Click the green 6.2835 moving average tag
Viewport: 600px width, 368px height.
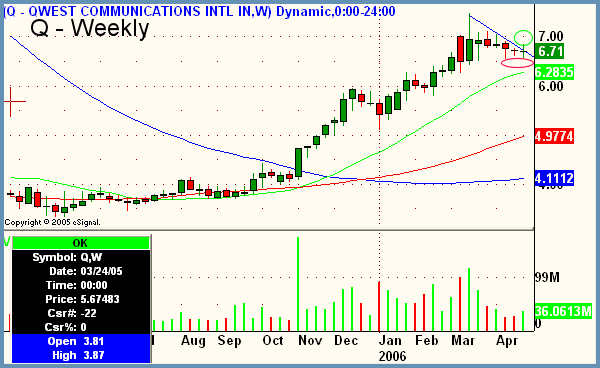pos(554,72)
